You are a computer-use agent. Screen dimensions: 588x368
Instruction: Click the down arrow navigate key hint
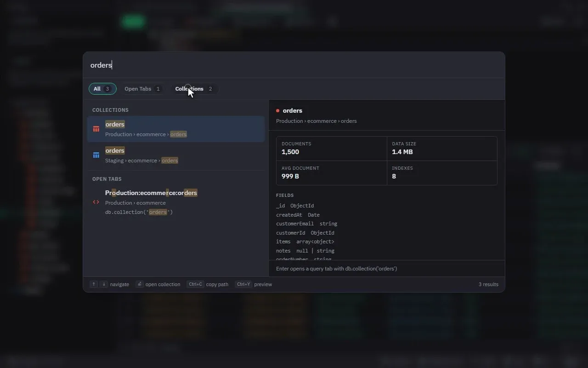[104, 284]
